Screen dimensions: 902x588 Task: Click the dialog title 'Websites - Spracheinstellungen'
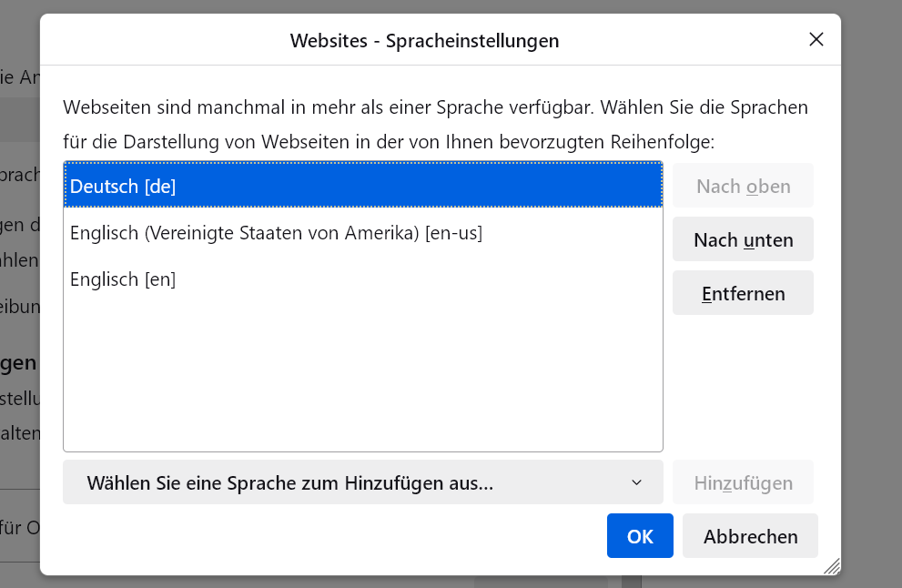[424, 40]
